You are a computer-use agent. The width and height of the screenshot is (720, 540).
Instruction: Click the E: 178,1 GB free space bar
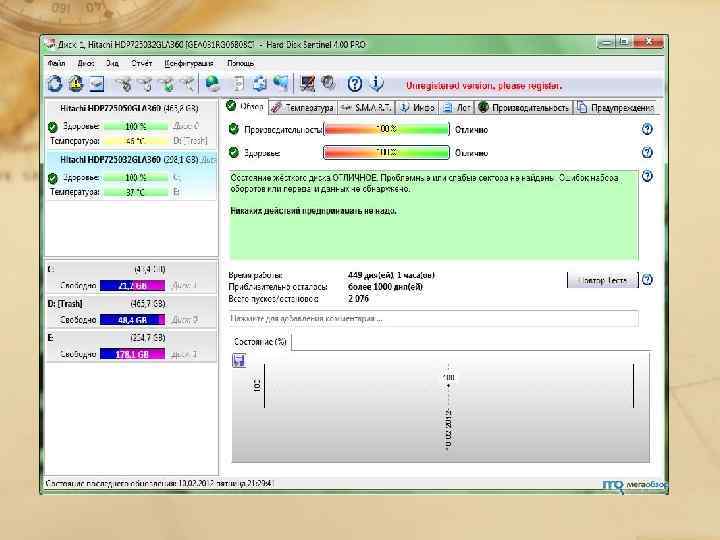132,354
